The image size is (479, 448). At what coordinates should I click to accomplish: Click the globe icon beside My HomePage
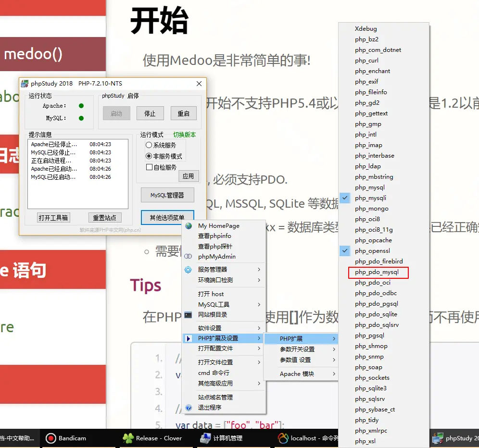pyautogui.click(x=189, y=225)
